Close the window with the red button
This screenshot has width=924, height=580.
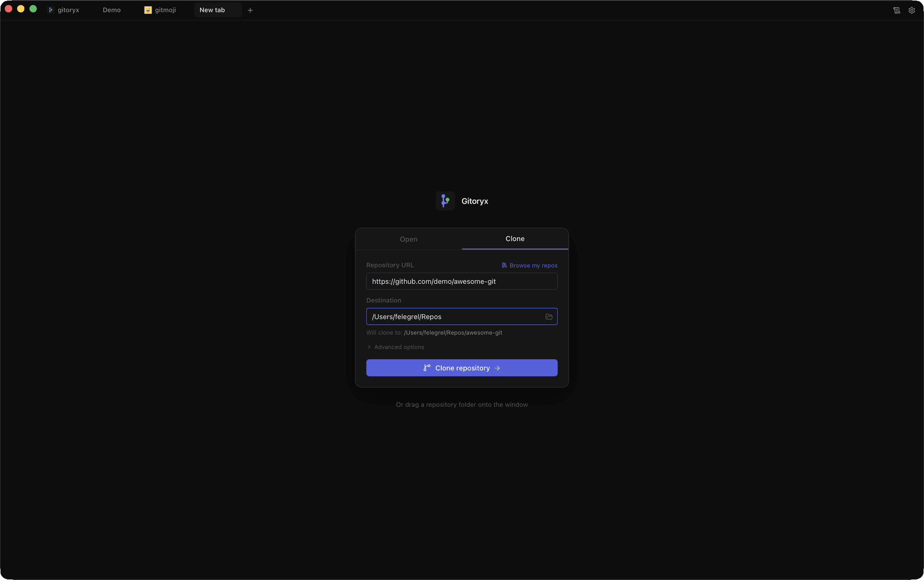point(8,9)
